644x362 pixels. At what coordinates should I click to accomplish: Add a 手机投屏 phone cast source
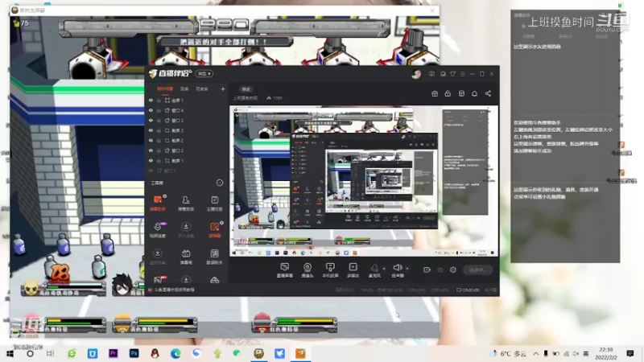tap(330, 270)
